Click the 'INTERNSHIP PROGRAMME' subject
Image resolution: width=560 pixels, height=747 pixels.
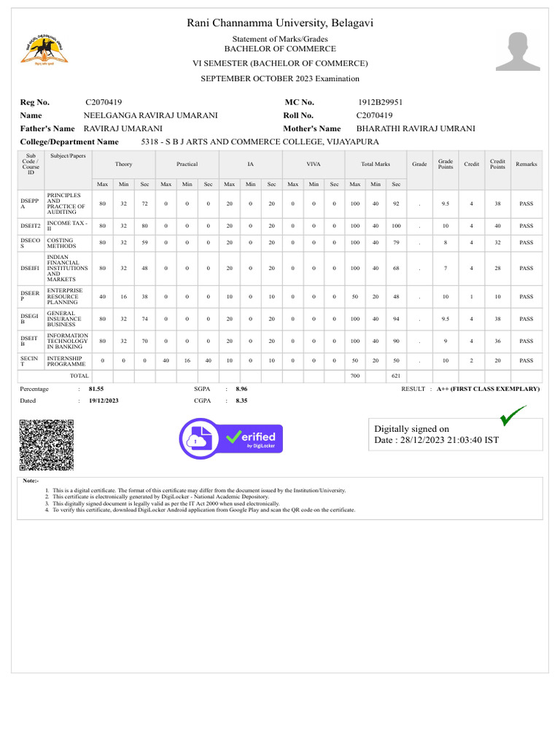pos(66,361)
